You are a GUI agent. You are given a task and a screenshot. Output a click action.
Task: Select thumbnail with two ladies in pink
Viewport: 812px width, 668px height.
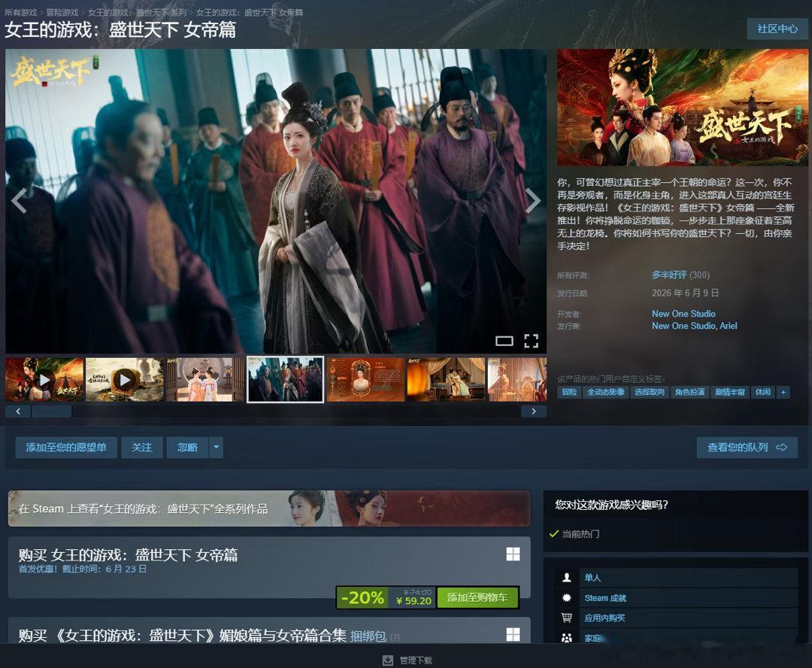(x=205, y=379)
